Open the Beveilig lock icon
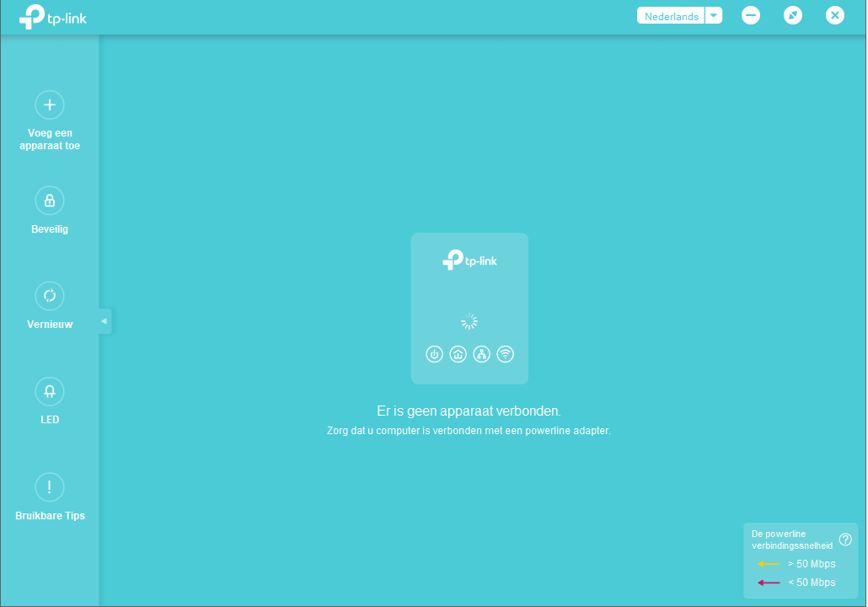 [50, 201]
